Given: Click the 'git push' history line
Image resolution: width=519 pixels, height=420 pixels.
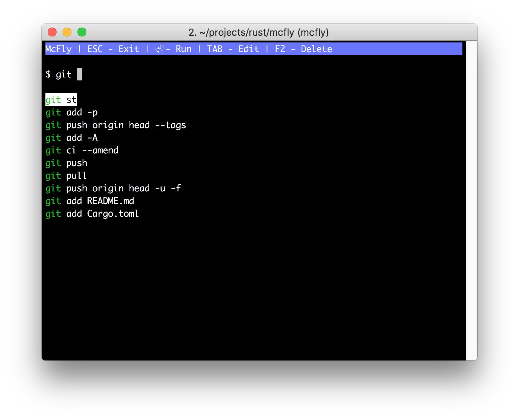Looking at the screenshot, I should click(66, 163).
